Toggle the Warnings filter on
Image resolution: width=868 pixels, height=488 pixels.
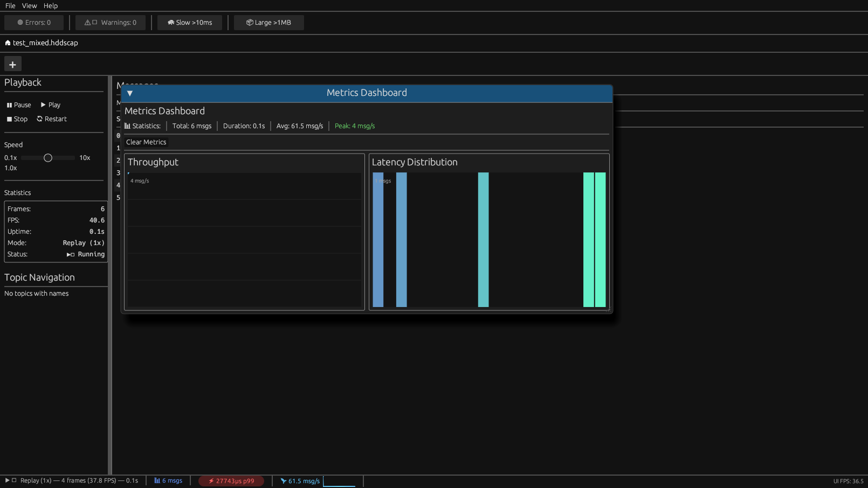(x=109, y=22)
